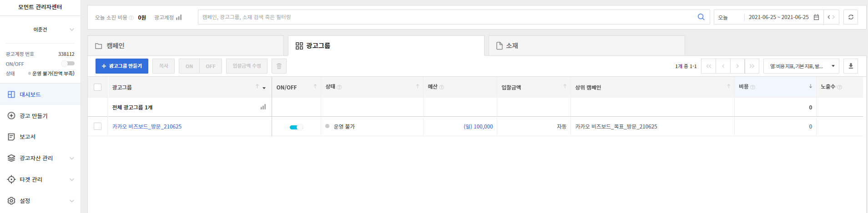Viewport: 868px width, 213px height.
Task: Click the 자동 bid amount cell
Action: [x=561, y=127]
